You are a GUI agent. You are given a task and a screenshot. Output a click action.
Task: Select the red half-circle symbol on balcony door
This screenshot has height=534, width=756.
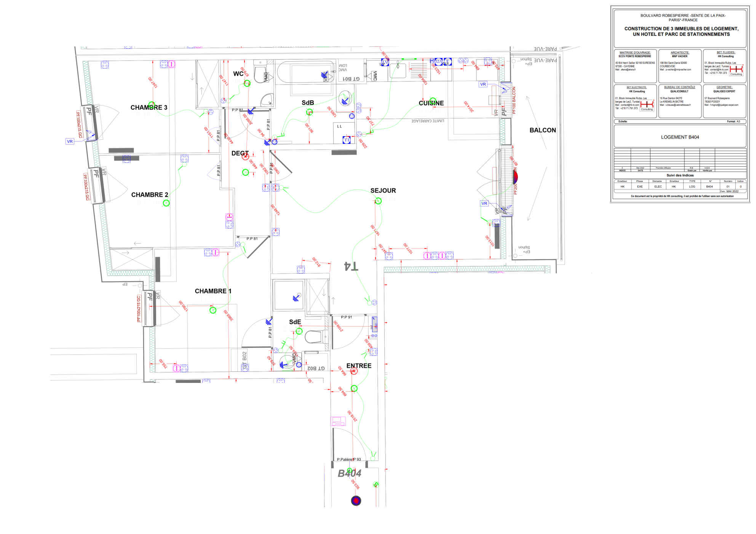(x=515, y=177)
